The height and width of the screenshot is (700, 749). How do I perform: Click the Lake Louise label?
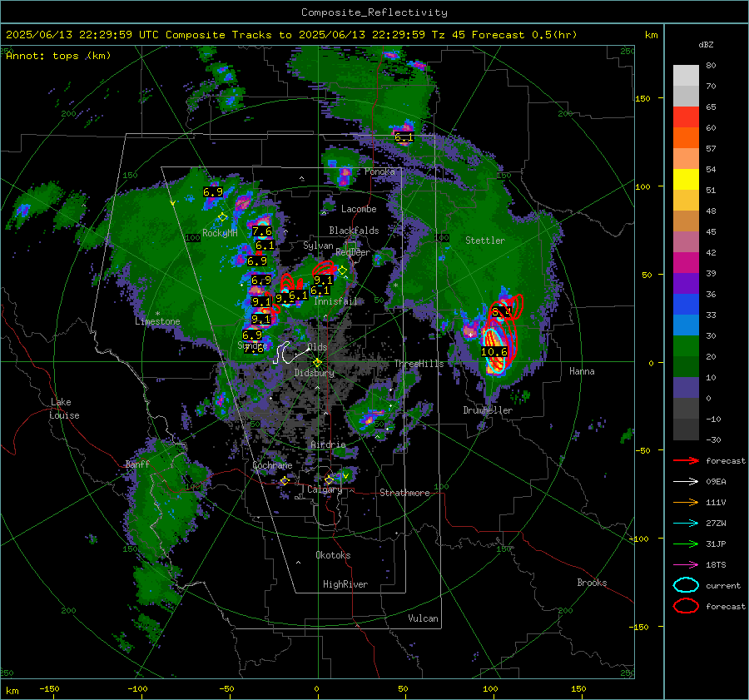coord(64,409)
